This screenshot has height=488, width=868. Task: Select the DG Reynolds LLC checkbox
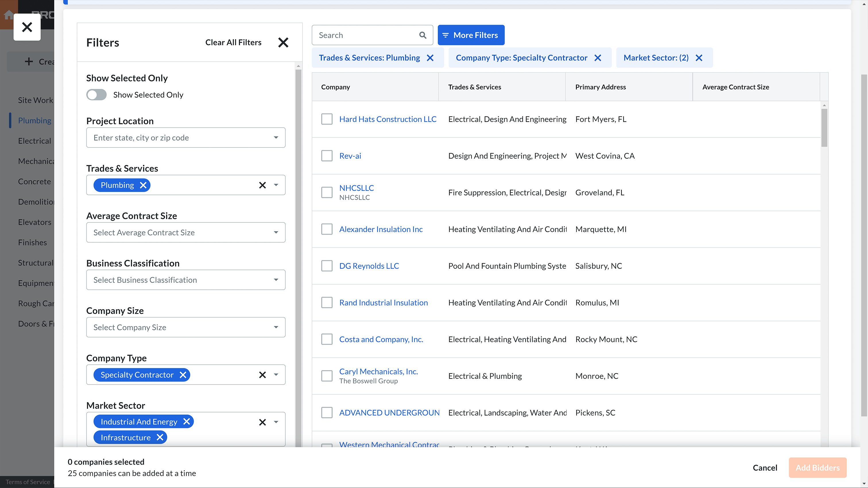[327, 266]
